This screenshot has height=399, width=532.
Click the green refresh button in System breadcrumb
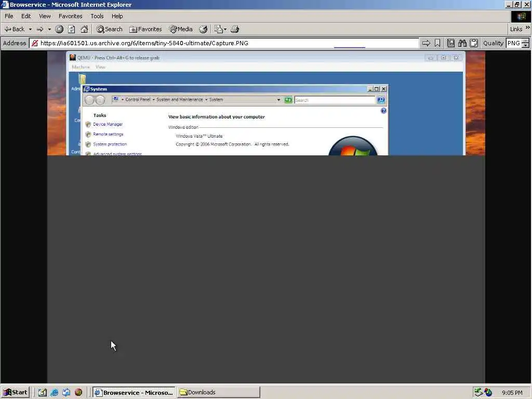[x=288, y=100]
